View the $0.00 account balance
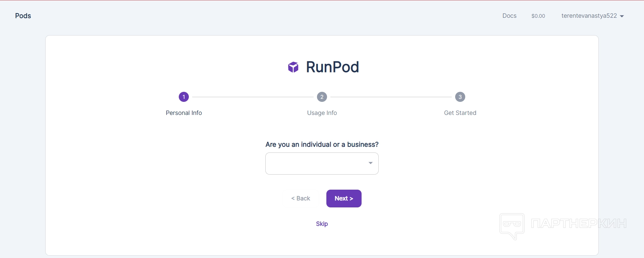644x258 pixels. click(x=538, y=16)
